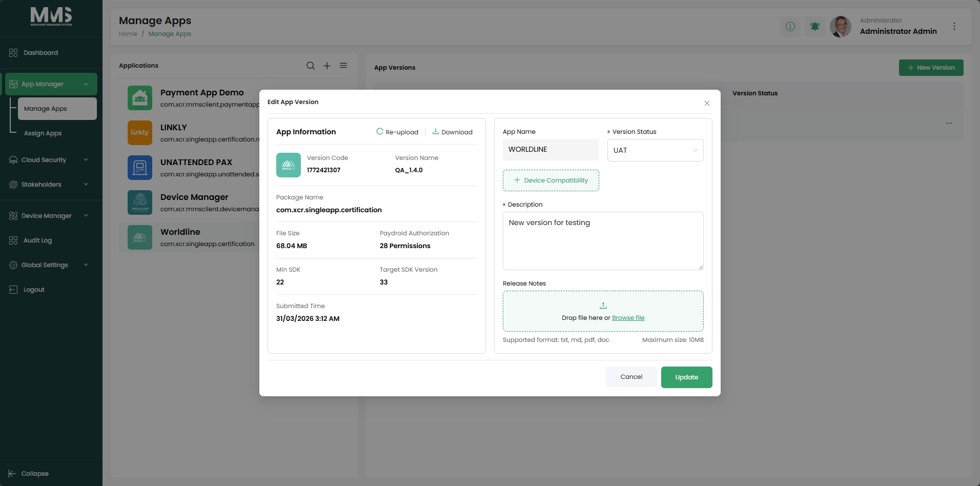Search applications with magnifier icon
This screenshot has width=980, height=486.
tap(311, 66)
